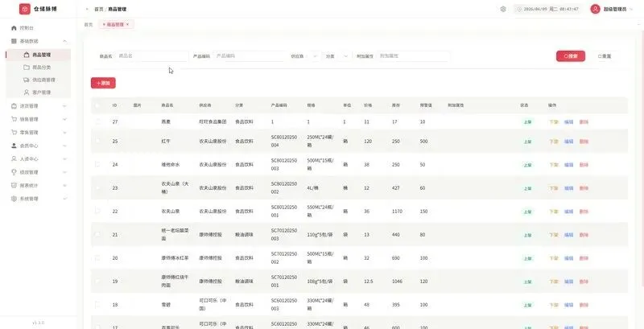Expand the 系统管理 menu chevron
The width and height of the screenshot is (644, 329).
[x=65, y=199]
